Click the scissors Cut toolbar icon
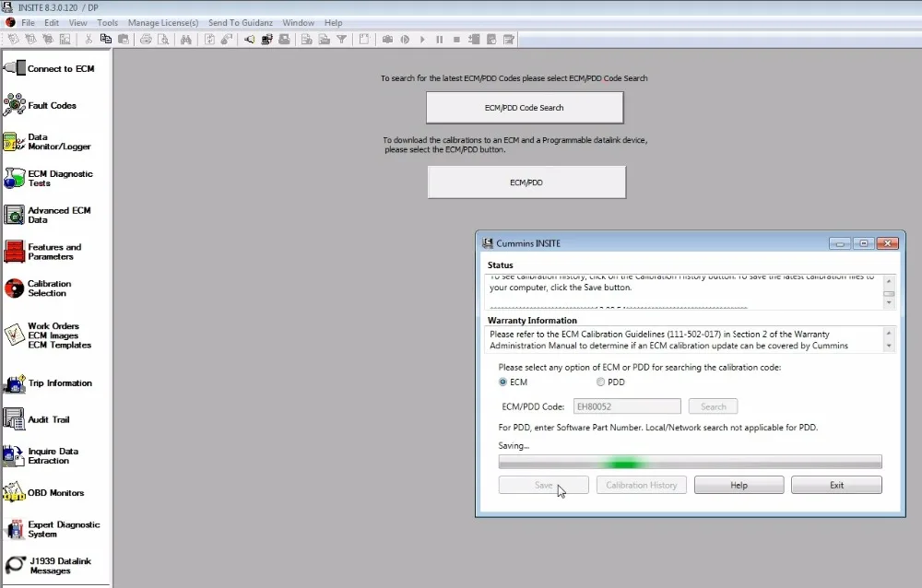The image size is (922, 588). click(x=89, y=40)
